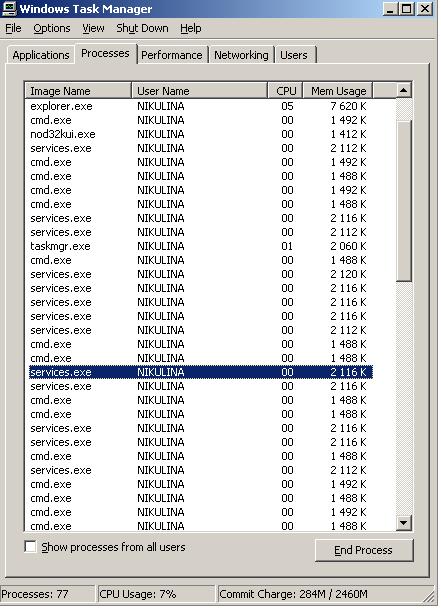Image resolution: width=441 pixels, height=609 pixels.
Task: Click the 1 412 K memory value
Action: coord(348,134)
